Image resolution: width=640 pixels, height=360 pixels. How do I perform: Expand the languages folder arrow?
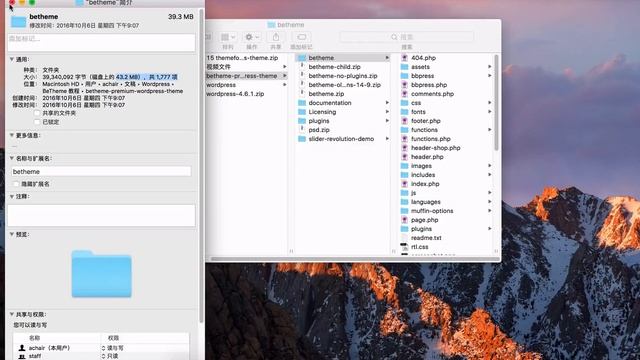coord(489,202)
